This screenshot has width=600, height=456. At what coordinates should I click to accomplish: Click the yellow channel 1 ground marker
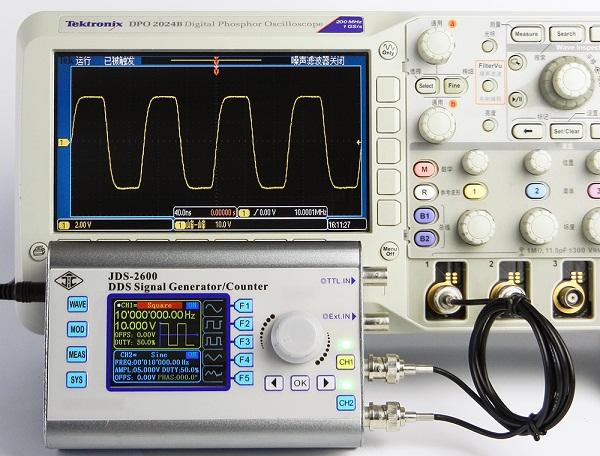coord(64,142)
